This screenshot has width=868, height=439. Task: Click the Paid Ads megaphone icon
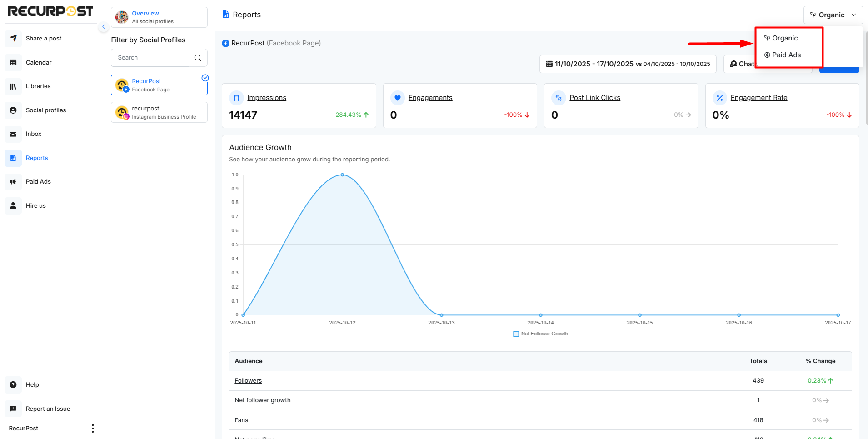pos(13,182)
